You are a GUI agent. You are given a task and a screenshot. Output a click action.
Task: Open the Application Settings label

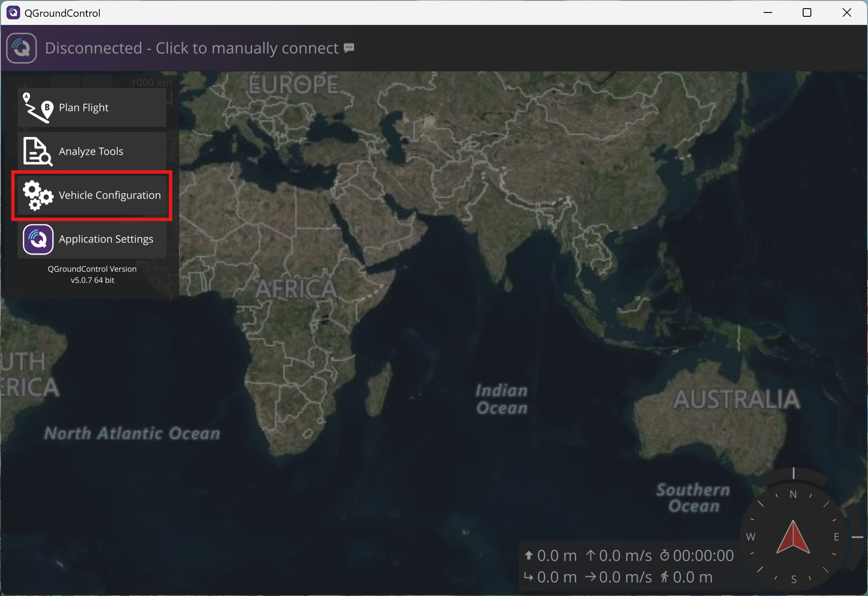(x=106, y=239)
